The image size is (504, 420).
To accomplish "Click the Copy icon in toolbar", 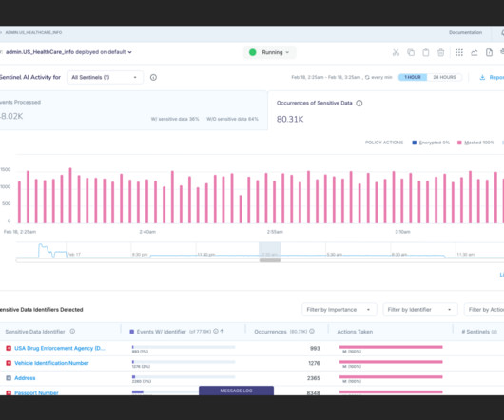I will pyautogui.click(x=411, y=52).
